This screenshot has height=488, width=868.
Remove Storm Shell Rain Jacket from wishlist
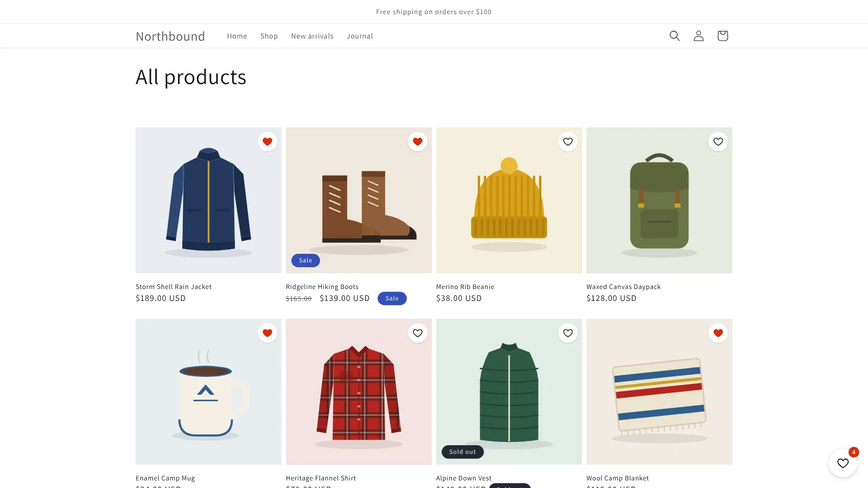pyautogui.click(x=267, y=142)
